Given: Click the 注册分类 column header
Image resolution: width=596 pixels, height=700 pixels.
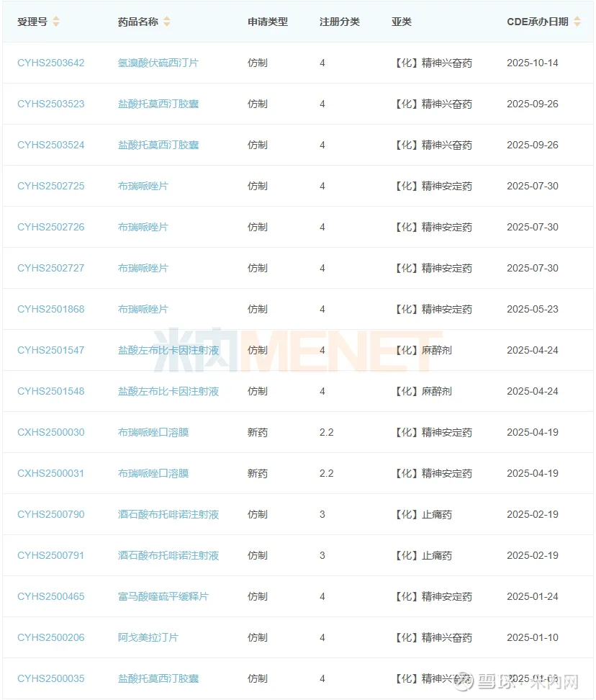Looking at the screenshot, I should [339, 22].
